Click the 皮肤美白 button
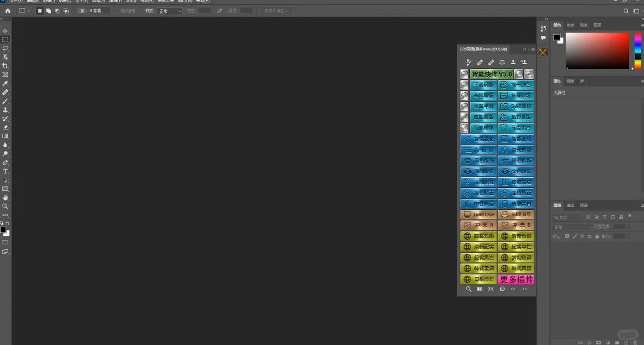The height and width of the screenshot is (345, 644). (516, 204)
